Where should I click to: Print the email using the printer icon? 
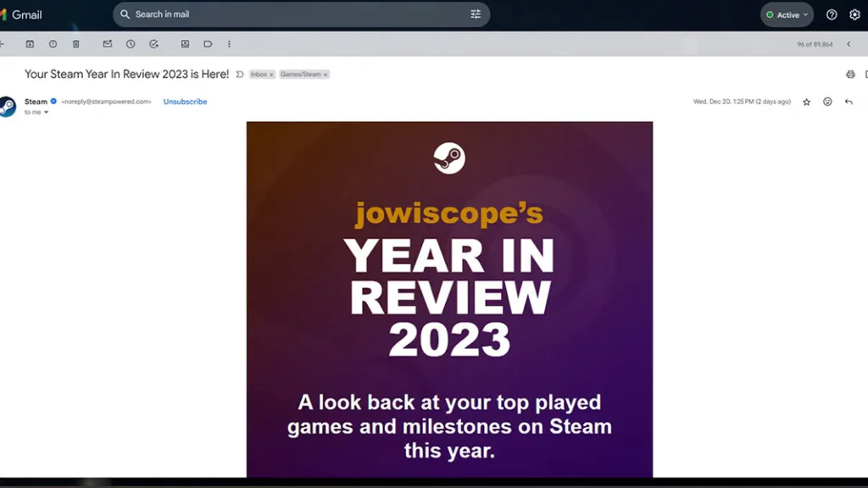point(850,75)
